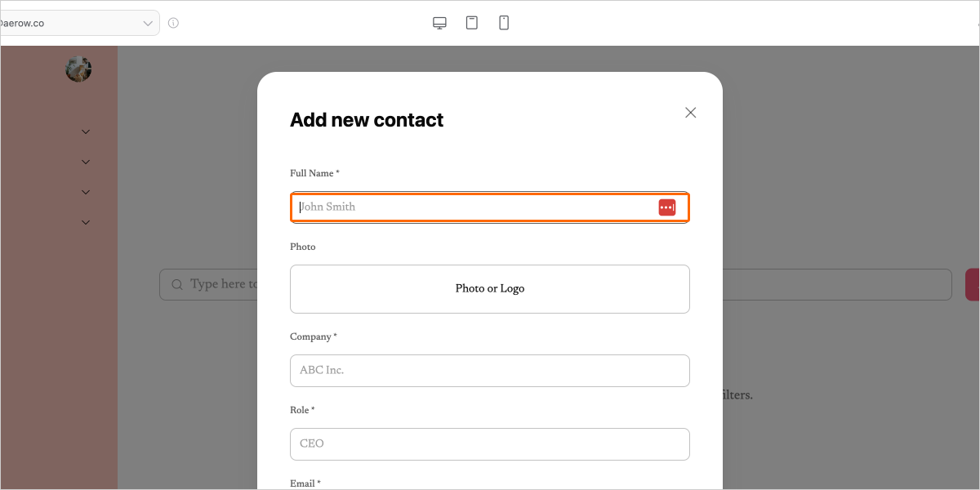Expand the second sidebar chevron
Screen dimensions: 980x490
coord(86,162)
